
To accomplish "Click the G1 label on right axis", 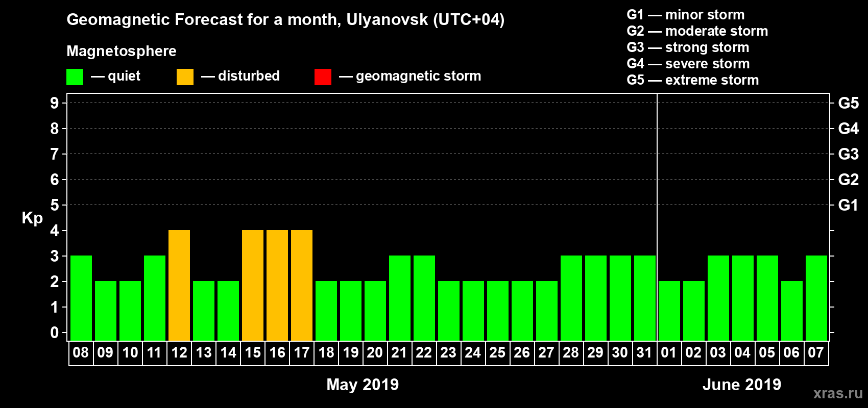I will coord(848,205).
